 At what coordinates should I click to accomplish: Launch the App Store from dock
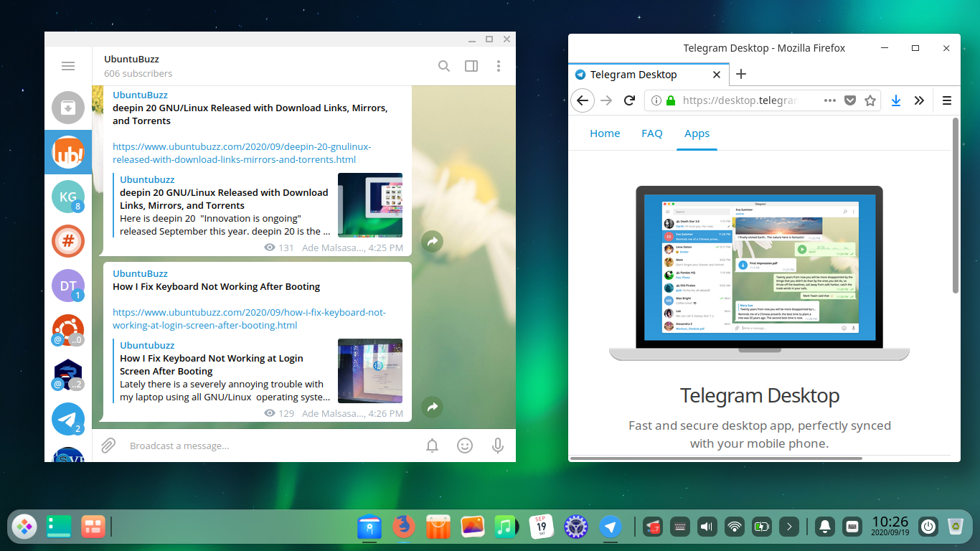[438, 527]
